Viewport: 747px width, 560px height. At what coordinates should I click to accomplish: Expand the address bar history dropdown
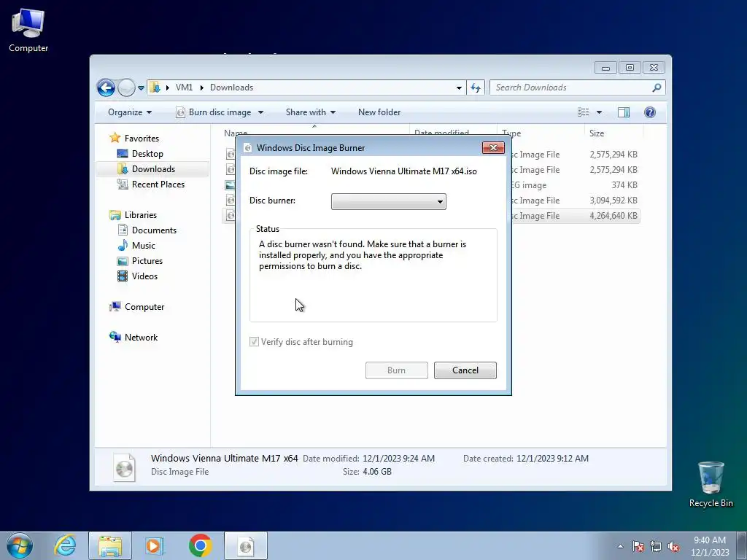(459, 88)
